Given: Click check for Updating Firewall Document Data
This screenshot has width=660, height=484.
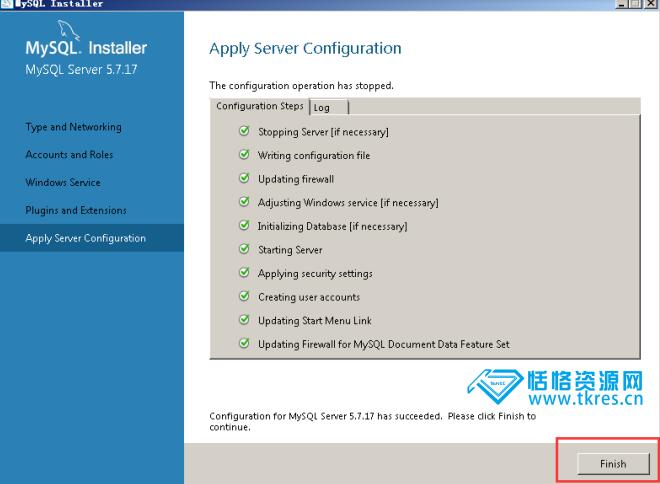Looking at the screenshot, I should [x=244, y=344].
